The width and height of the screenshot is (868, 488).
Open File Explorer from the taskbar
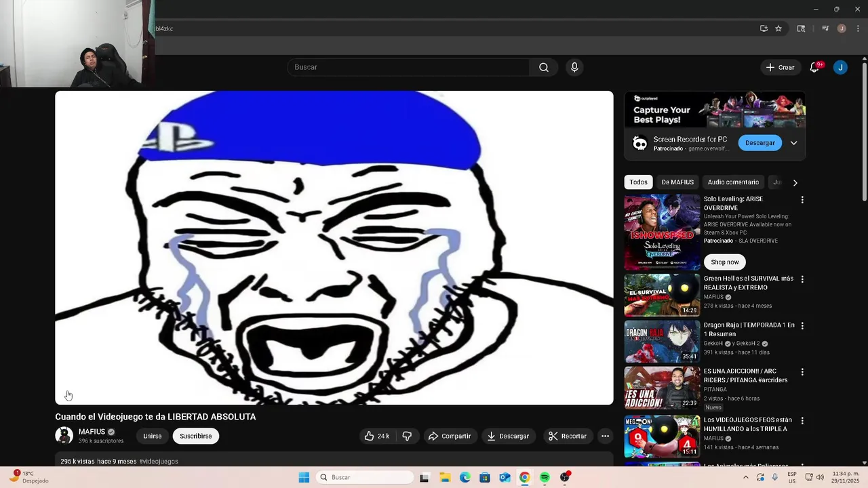[445, 477]
